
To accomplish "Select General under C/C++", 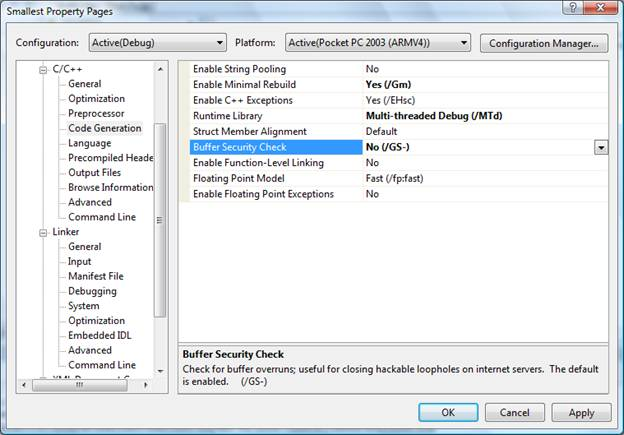I will pyautogui.click(x=84, y=84).
